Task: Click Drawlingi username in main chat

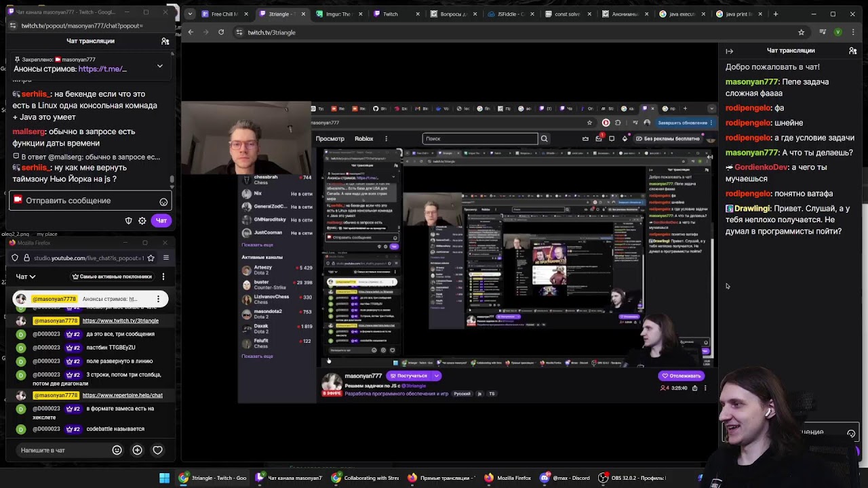Action: tap(751, 209)
